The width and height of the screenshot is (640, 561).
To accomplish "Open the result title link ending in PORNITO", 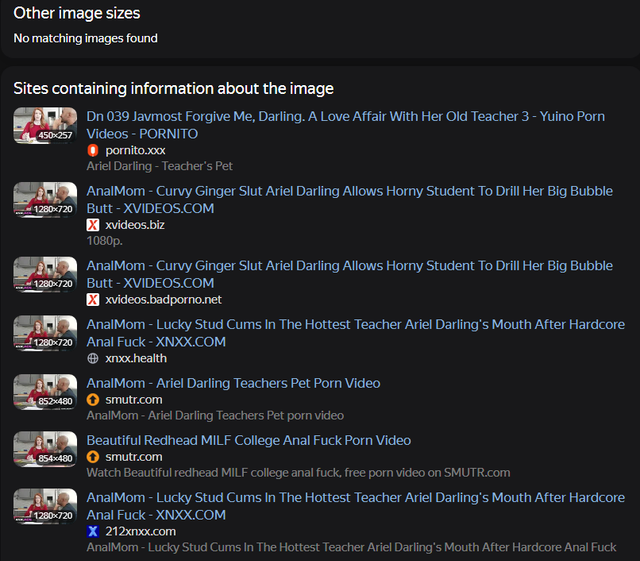I will pos(345,125).
